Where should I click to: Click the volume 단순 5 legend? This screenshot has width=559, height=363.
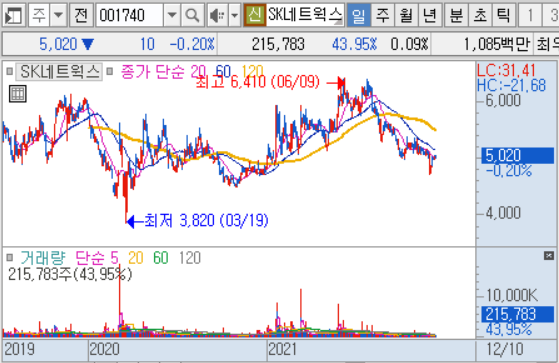click(97, 258)
